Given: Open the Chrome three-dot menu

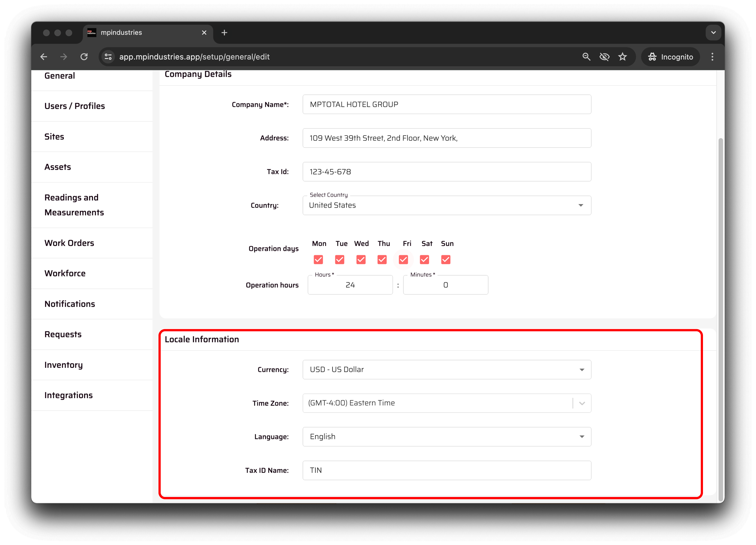Looking at the screenshot, I should click(712, 57).
